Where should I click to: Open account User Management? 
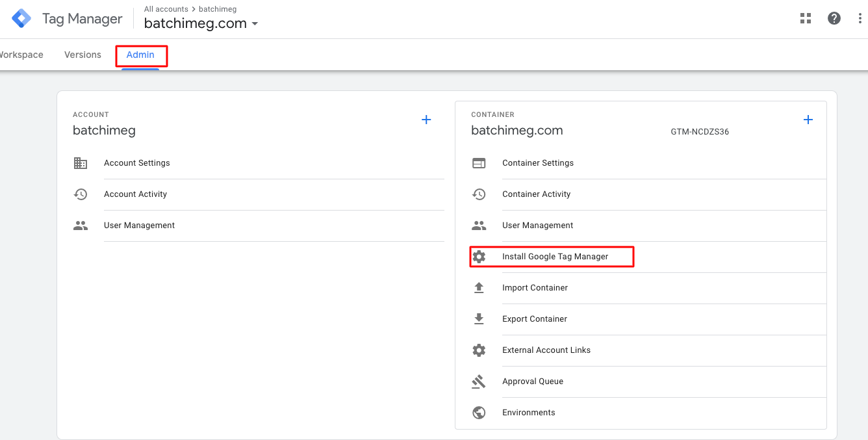coord(139,226)
